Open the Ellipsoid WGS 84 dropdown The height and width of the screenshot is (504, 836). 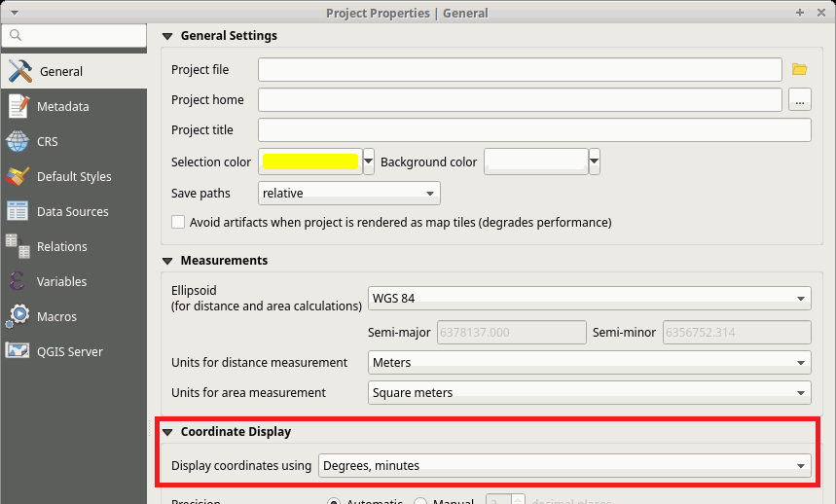tap(590, 298)
